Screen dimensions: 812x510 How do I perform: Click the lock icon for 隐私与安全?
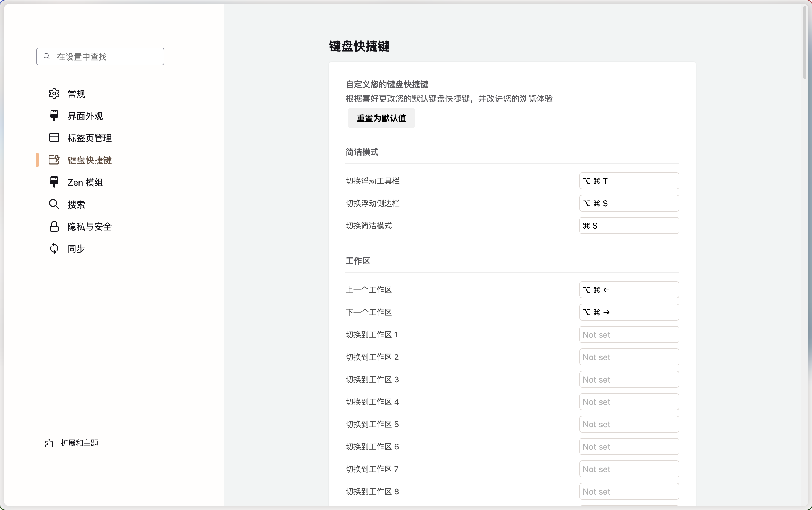[54, 226]
